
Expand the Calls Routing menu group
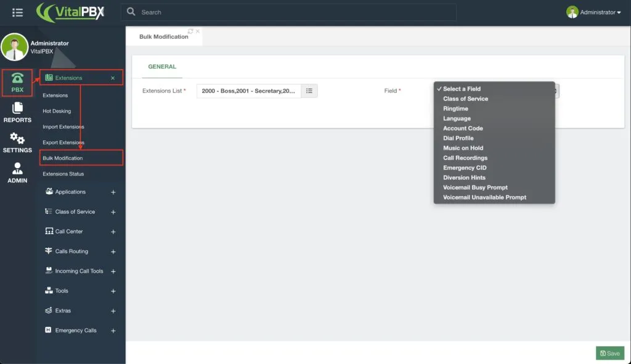point(113,251)
